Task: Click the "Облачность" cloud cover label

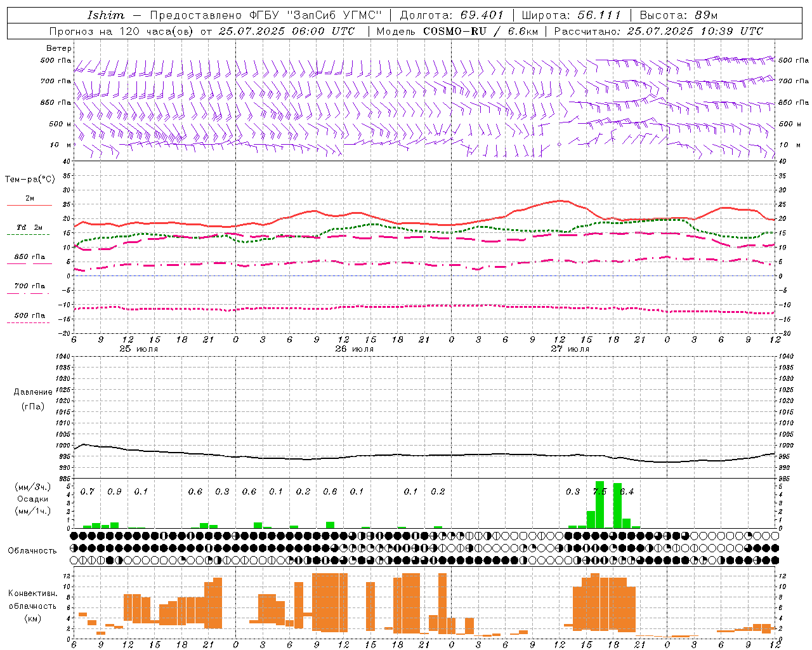Action: (x=32, y=551)
